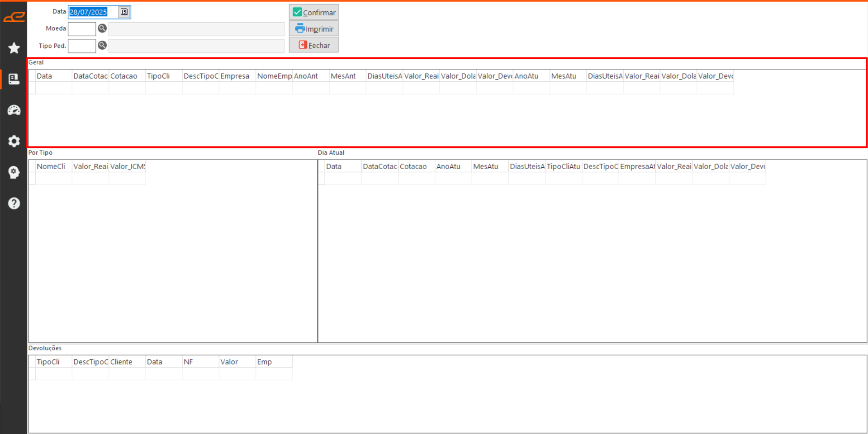
Task: Click the help question mark icon
Action: click(x=14, y=203)
